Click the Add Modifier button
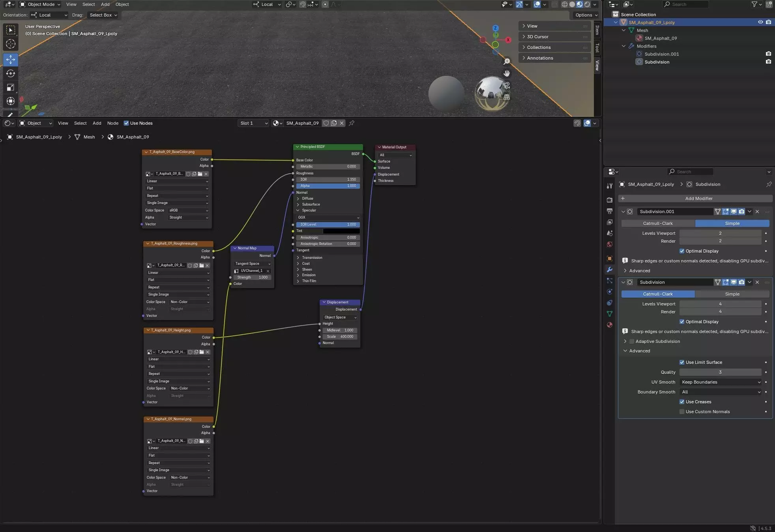Image resolution: width=775 pixels, height=532 pixels. pyautogui.click(x=698, y=199)
